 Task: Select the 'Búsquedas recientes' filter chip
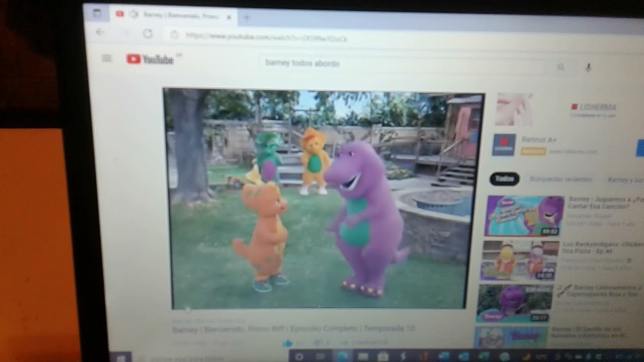click(x=560, y=179)
